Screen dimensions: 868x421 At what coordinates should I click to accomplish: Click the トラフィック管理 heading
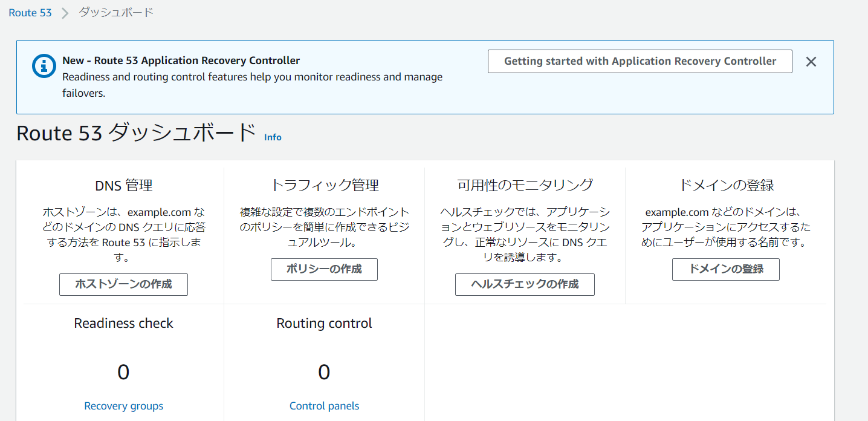(x=325, y=185)
